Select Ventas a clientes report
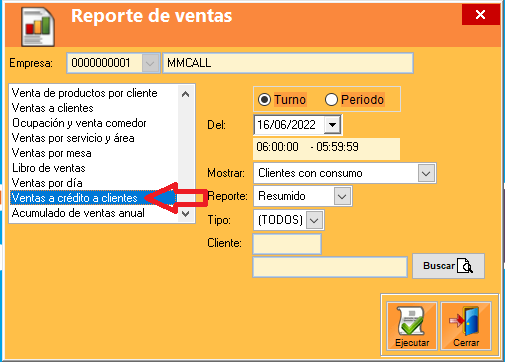 tap(52, 108)
